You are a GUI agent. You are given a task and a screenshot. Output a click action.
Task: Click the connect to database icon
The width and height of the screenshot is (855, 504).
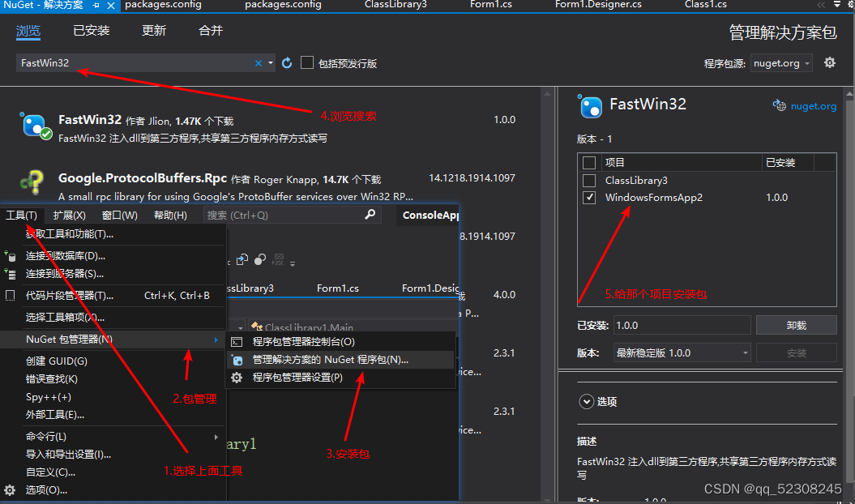pos(10,255)
